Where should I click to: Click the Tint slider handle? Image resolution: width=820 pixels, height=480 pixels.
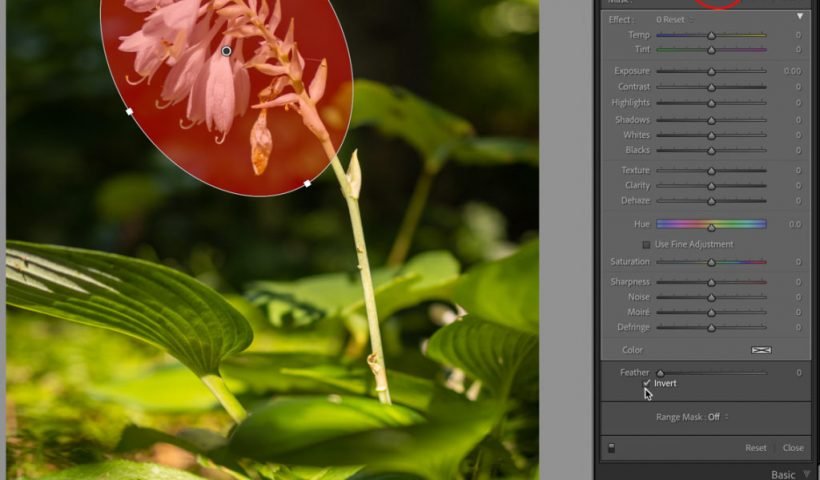(x=711, y=51)
